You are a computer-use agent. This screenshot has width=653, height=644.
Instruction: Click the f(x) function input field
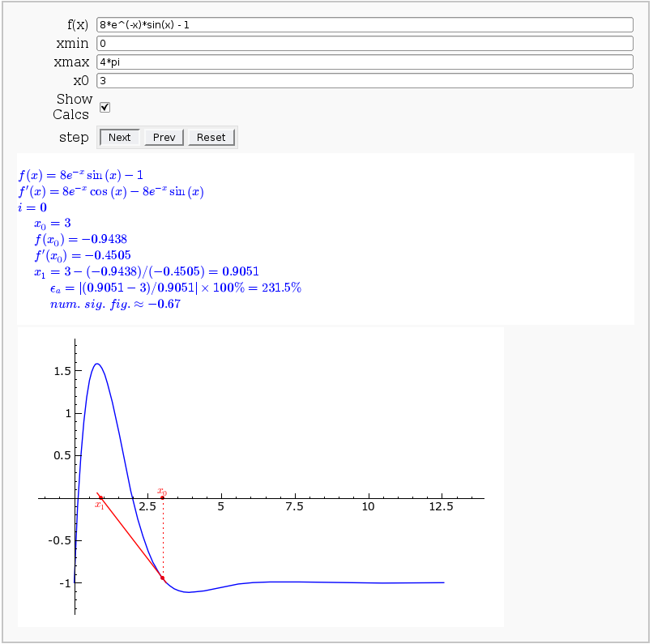(364, 25)
